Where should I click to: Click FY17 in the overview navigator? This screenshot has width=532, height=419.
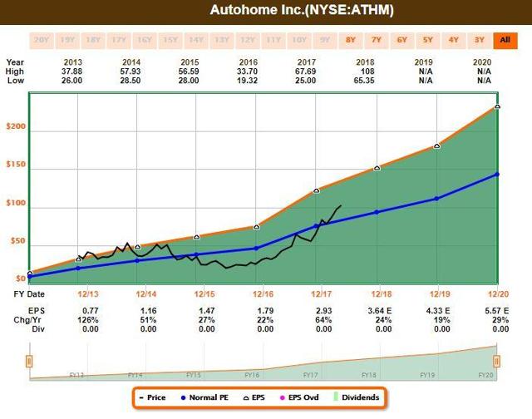310,375
